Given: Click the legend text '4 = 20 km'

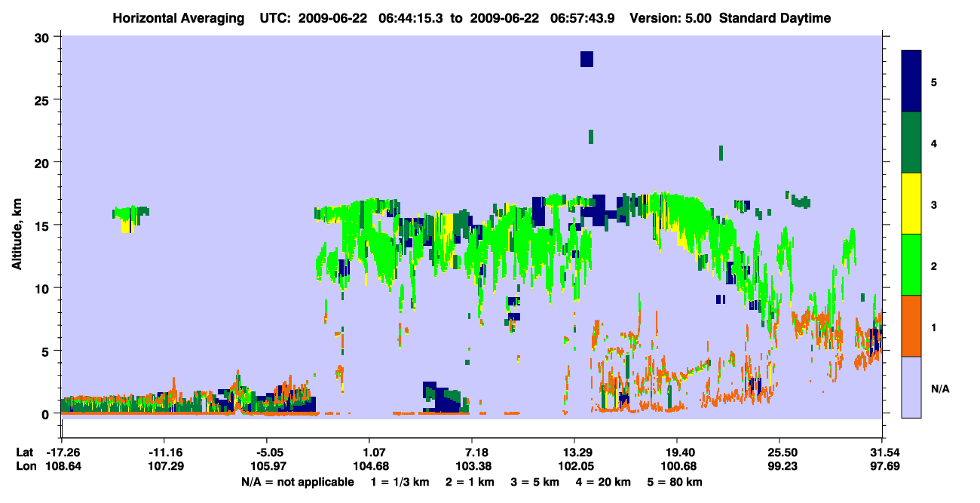Looking at the screenshot, I should (603, 482).
